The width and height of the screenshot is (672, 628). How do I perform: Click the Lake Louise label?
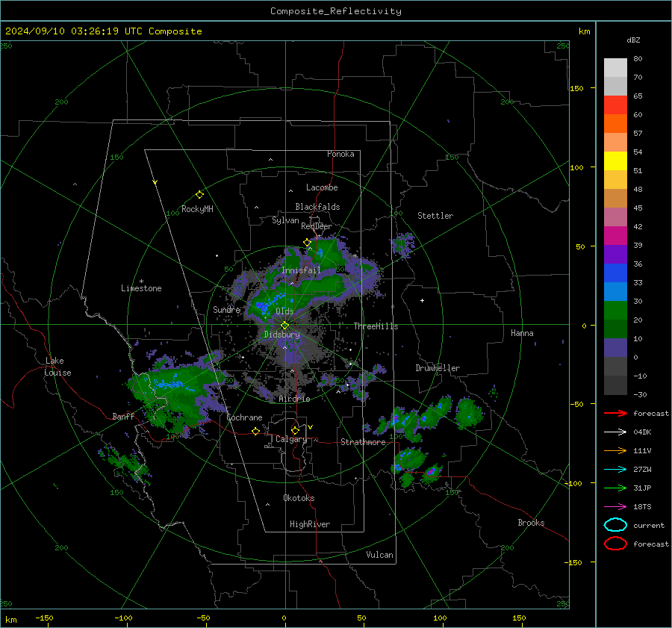coord(57,367)
